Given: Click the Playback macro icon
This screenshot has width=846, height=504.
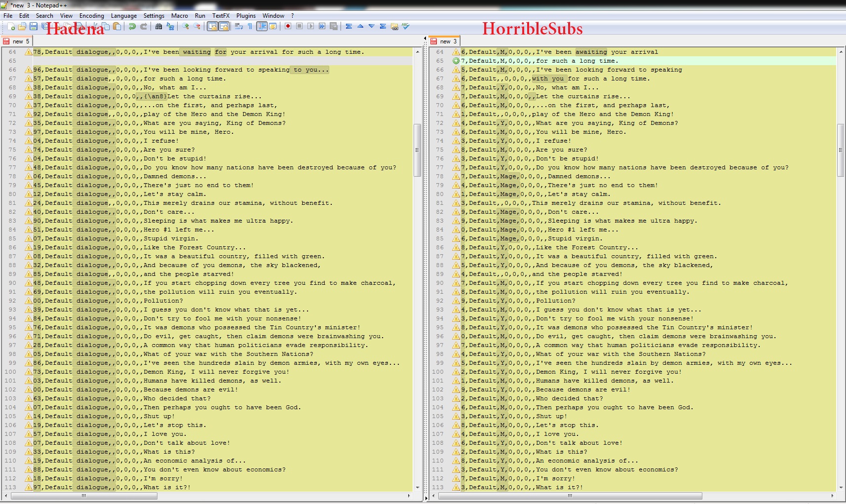Looking at the screenshot, I should (x=310, y=27).
